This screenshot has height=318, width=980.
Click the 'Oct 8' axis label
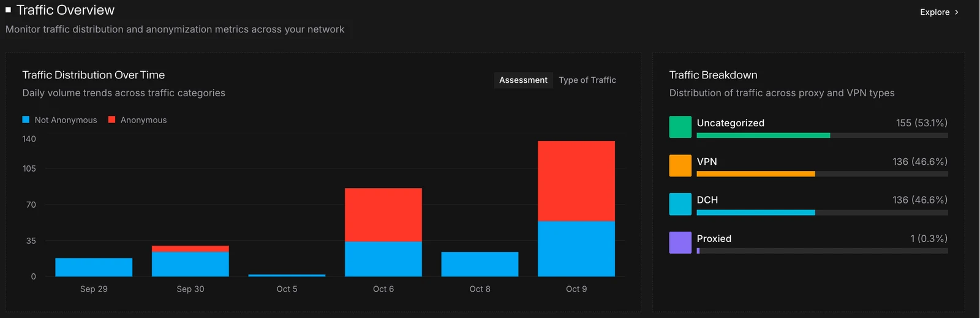click(x=480, y=289)
